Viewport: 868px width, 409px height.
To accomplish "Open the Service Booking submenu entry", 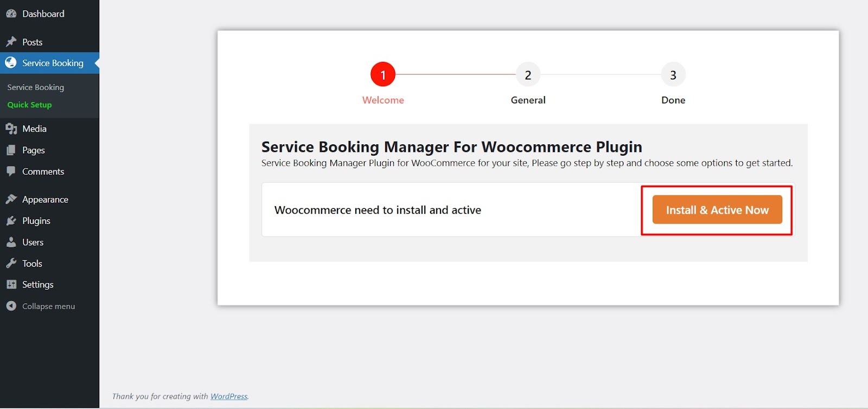I will point(36,87).
